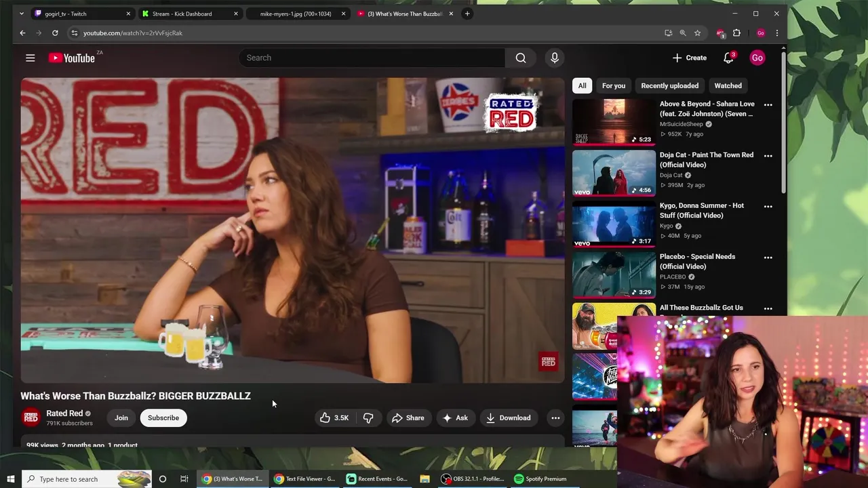Screen dimensions: 868x488
Task: Open Kygo Hot Stuff video thumbnail
Action: point(614,224)
